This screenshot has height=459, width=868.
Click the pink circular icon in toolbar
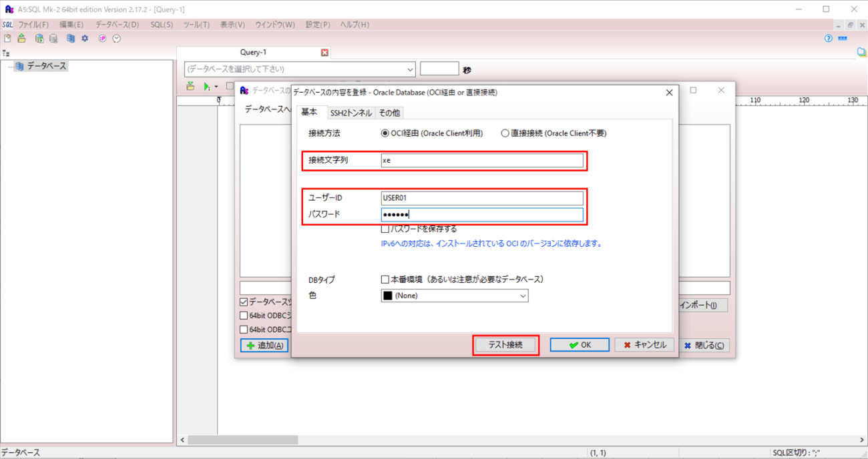click(x=102, y=39)
